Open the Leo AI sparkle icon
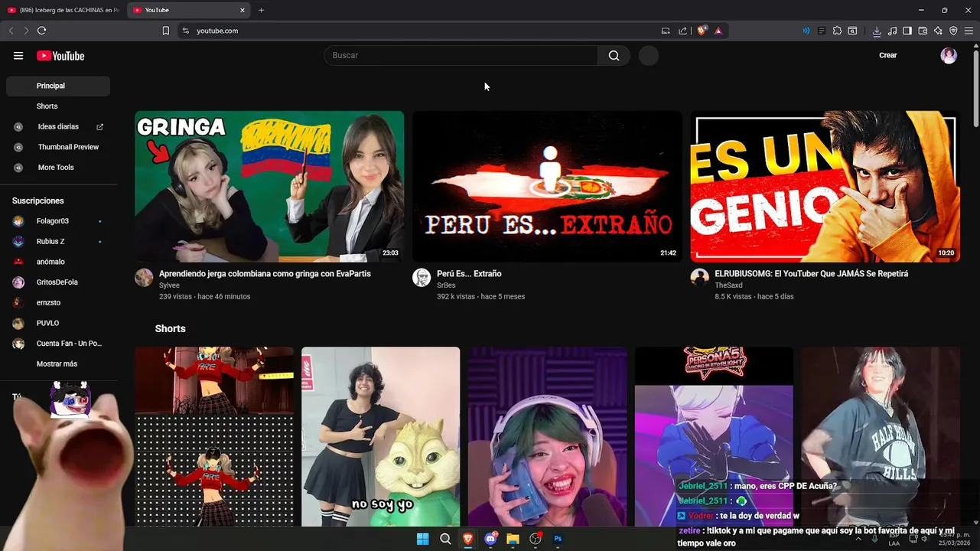 point(938,31)
